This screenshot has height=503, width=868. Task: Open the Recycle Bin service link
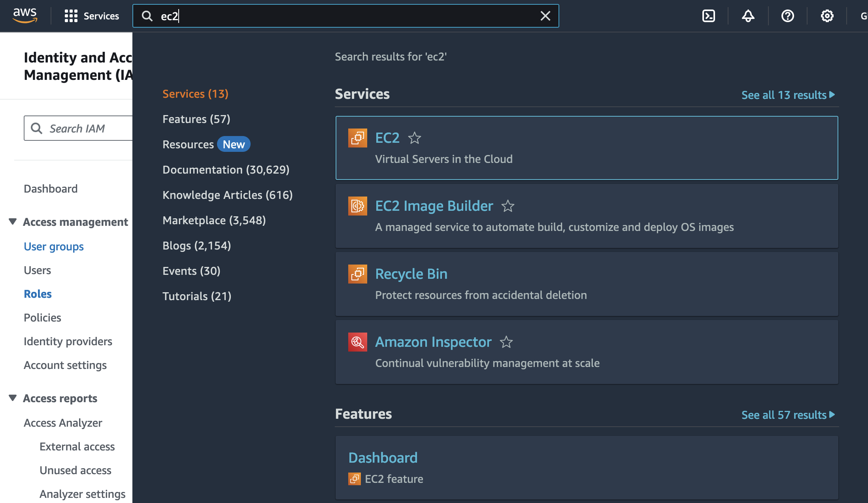coord(411,274)
